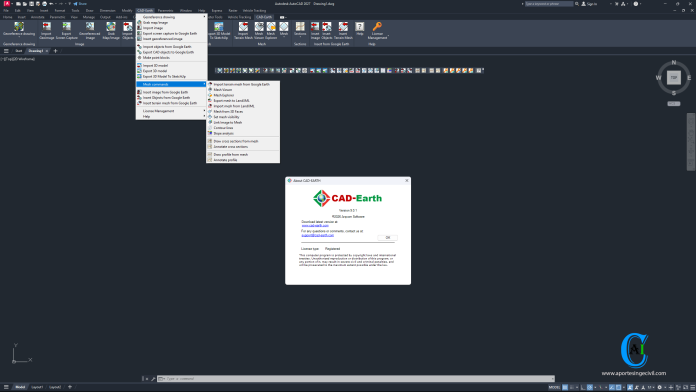Close the About CAD-EARTH dialog
Image resolution: width=696 pixels, height=392 pixels.
pos(407,181)
